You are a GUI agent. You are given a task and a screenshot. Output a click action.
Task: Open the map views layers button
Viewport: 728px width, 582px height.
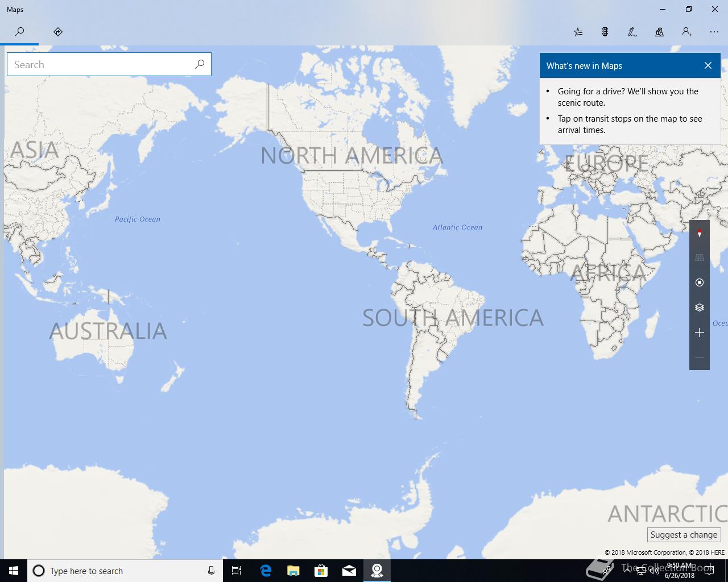700,307
